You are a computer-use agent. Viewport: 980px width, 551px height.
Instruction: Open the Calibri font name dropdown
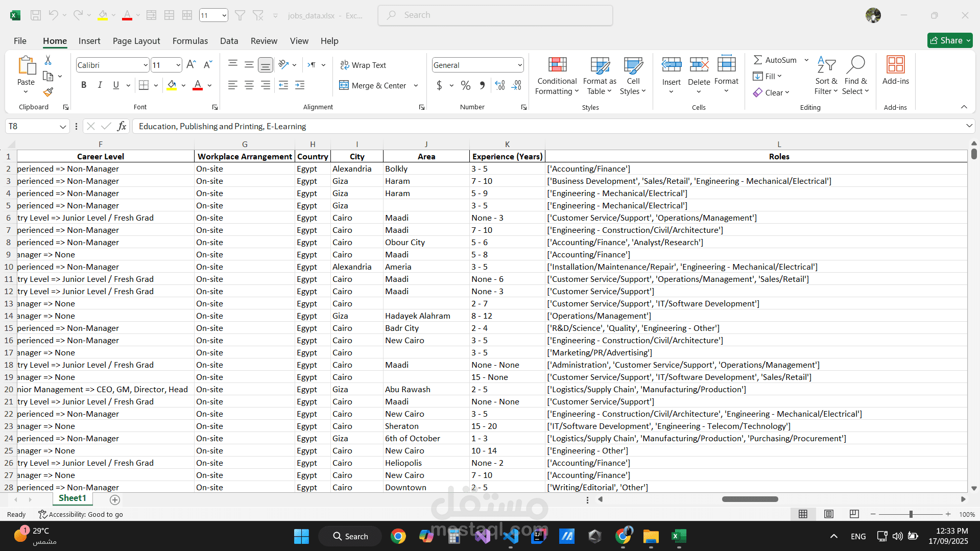click(146, 65)
